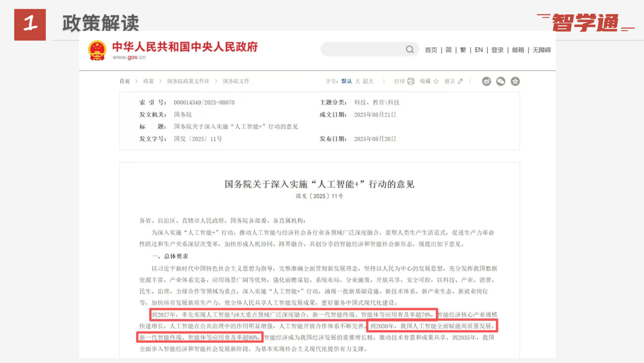The width and height of the screenshot is (644, 363).
Task: Click the national emblem logo on gov.cn header
Action: [x=98, y=50]
